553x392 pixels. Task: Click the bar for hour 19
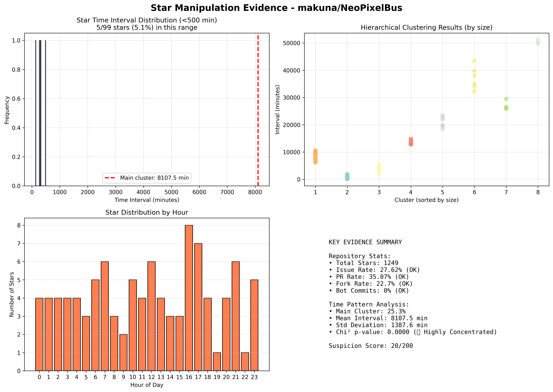pyautogui.click(x=217, y=362)
